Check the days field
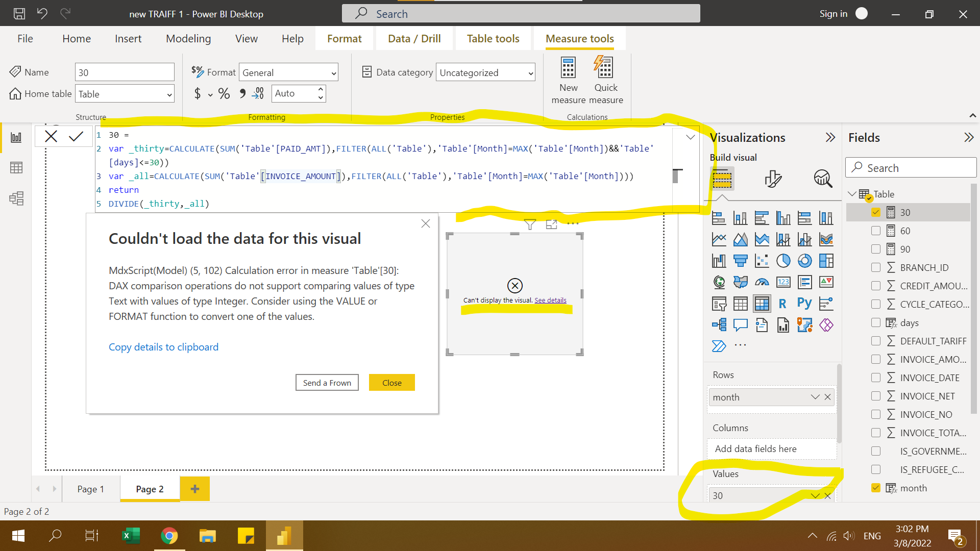 (876, 322)
